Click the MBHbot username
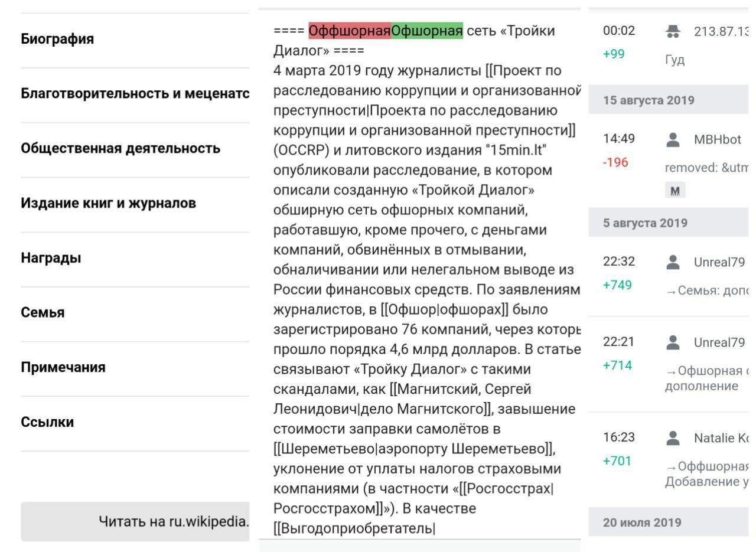Screen dimensions: 756x552 pos(717,140)
